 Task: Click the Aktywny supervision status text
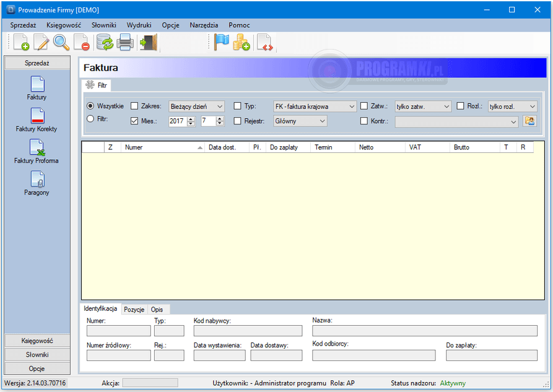click(453, 383)
